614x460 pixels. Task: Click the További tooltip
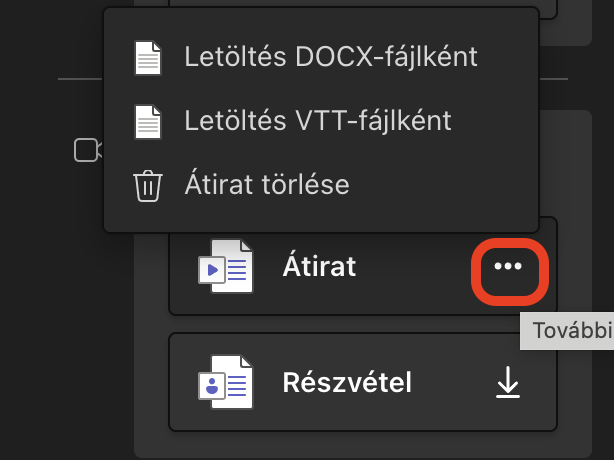point(567,331)
